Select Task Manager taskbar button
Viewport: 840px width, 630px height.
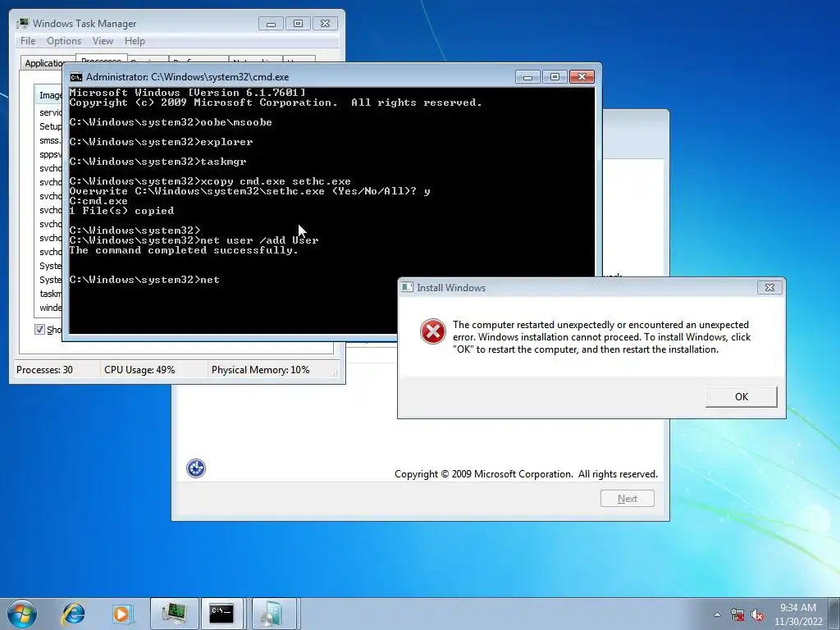[174, 614]
